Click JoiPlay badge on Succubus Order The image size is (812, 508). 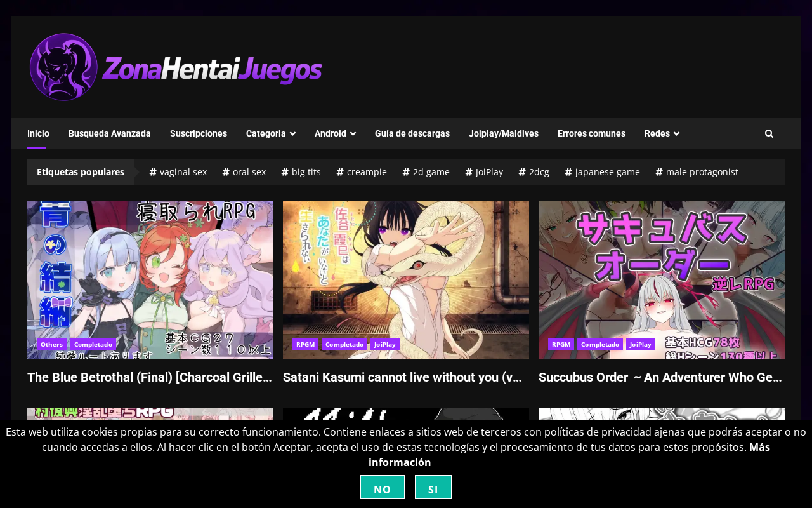[x=641, y=344]
